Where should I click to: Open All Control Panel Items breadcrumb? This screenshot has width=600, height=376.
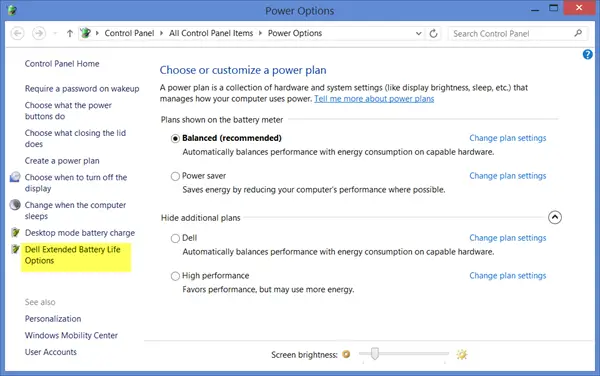(211, 33)
